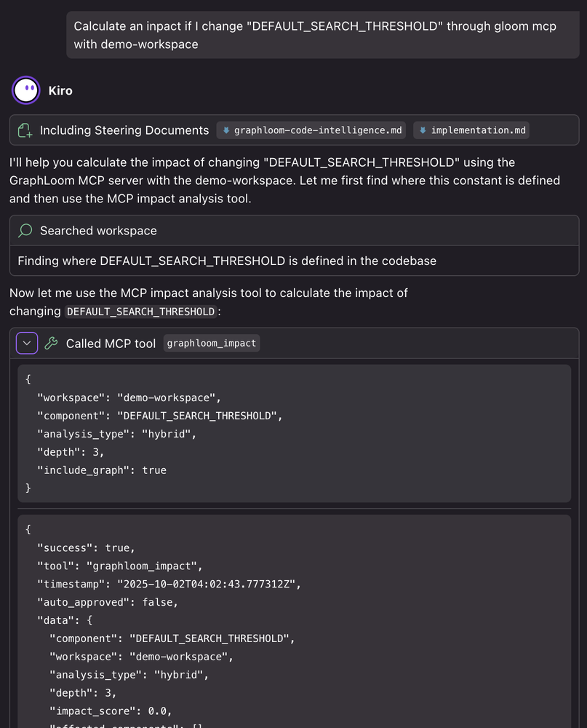Click the Kiro avatar icon
The height and width of the screenshot is (728, 587).
25,90
